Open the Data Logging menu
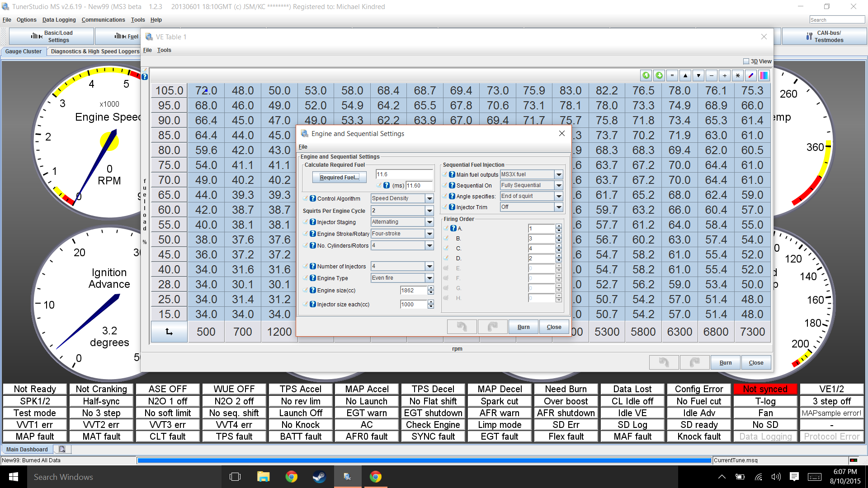This screenshot has width=868, height=488. click(59, 20)
